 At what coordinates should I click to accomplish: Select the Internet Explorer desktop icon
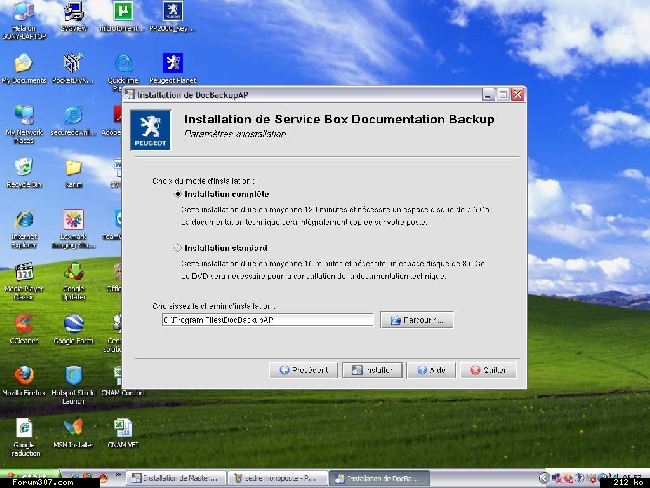tap(24, 229)
